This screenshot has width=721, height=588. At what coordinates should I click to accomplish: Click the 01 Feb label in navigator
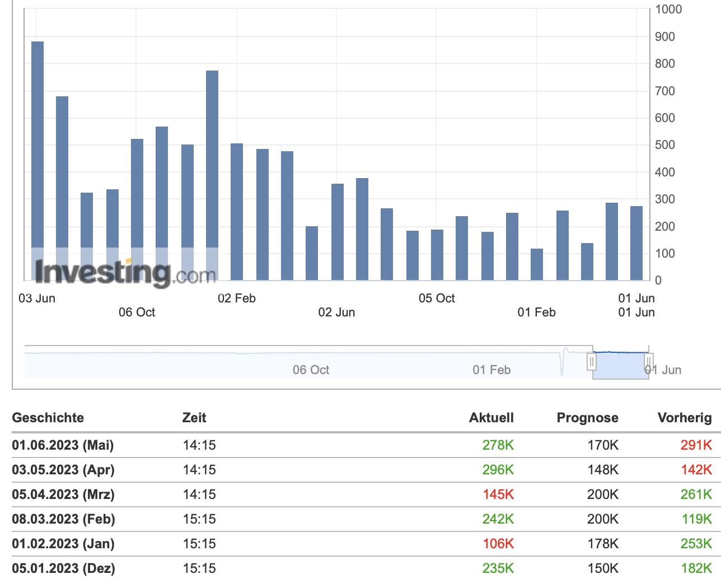(491, 370)
